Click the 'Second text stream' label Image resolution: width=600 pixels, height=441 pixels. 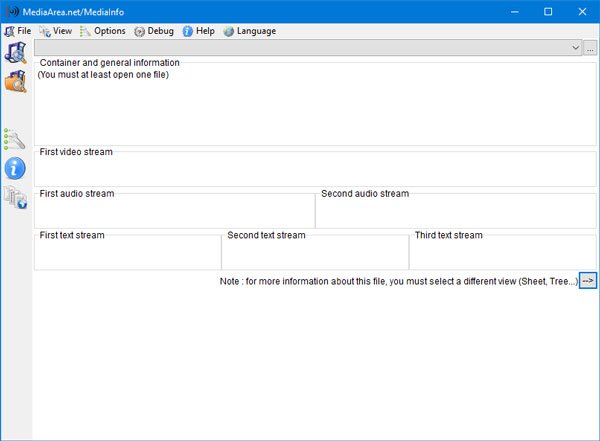click(266, 235)
